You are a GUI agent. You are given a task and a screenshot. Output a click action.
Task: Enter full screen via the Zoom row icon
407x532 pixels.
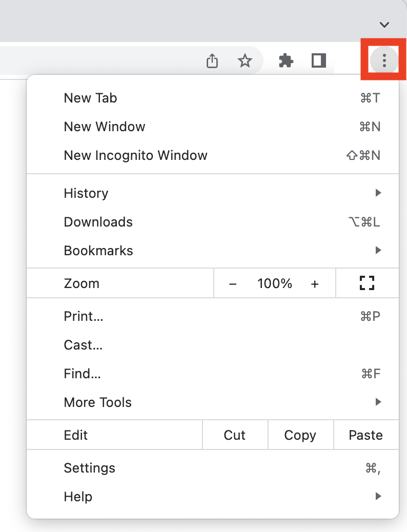pyautogui.click(x=367, y=283)
